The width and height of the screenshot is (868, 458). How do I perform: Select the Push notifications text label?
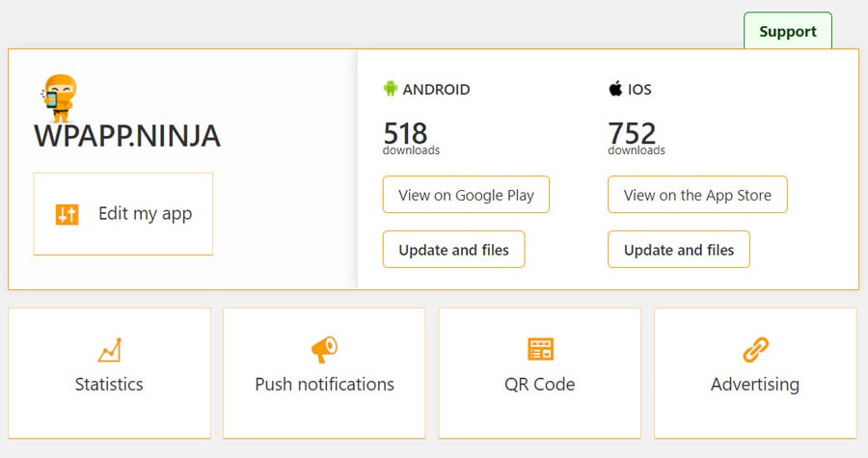pos(324,384)
